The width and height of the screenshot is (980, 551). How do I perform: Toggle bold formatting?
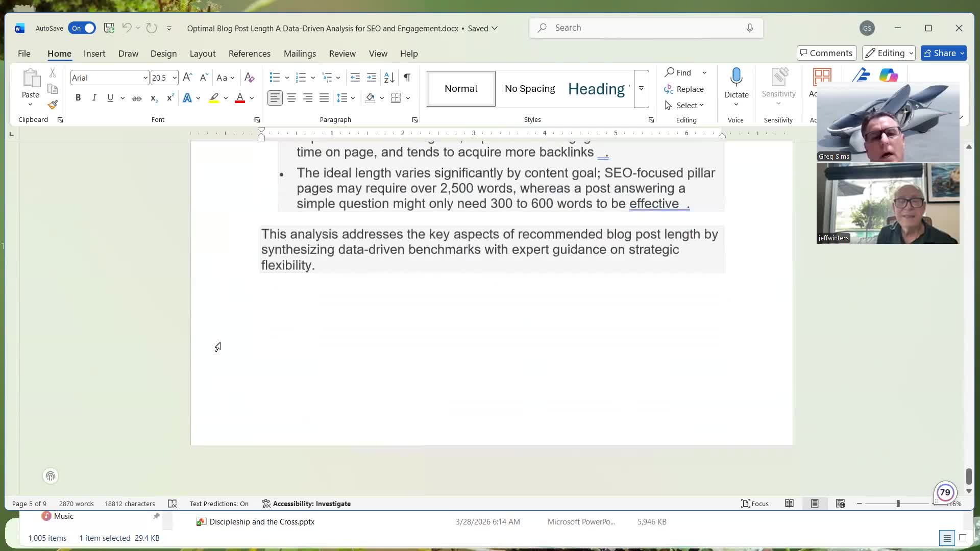78,98
